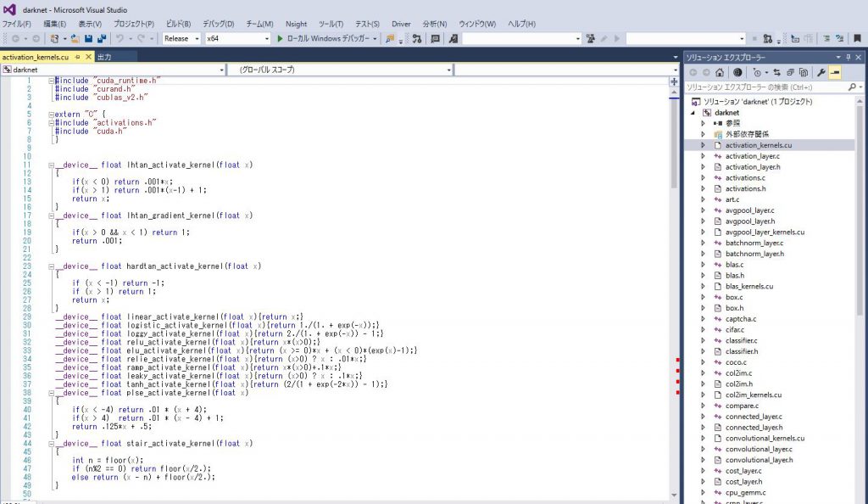Click the vertical scrollbar of the code editor
Viewport: 868px width, 504px height.
pyautogui.click(x=675, y=255)
